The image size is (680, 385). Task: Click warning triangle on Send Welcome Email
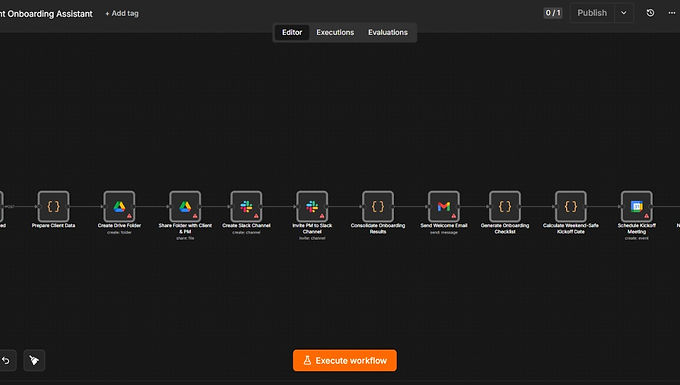[454, 216]
